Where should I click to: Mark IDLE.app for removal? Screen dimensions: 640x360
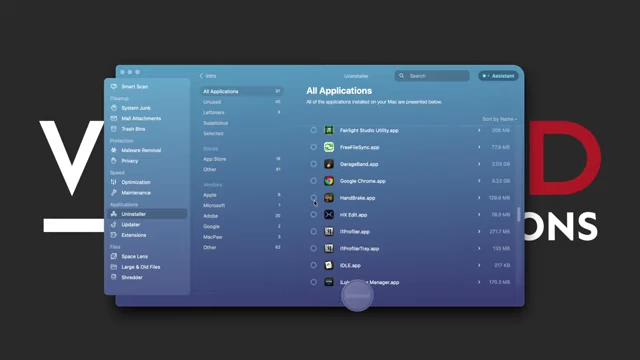tap(313, 265)
